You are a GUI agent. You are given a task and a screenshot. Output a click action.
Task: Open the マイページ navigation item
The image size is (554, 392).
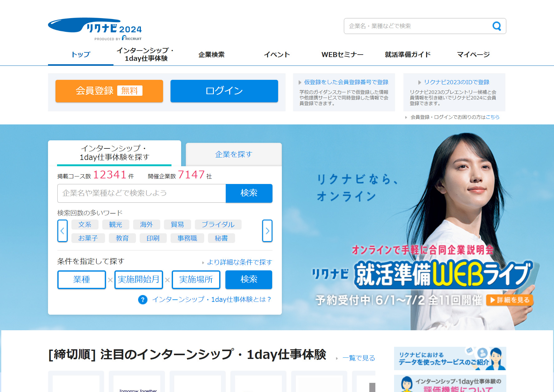[x=474, y=55]
